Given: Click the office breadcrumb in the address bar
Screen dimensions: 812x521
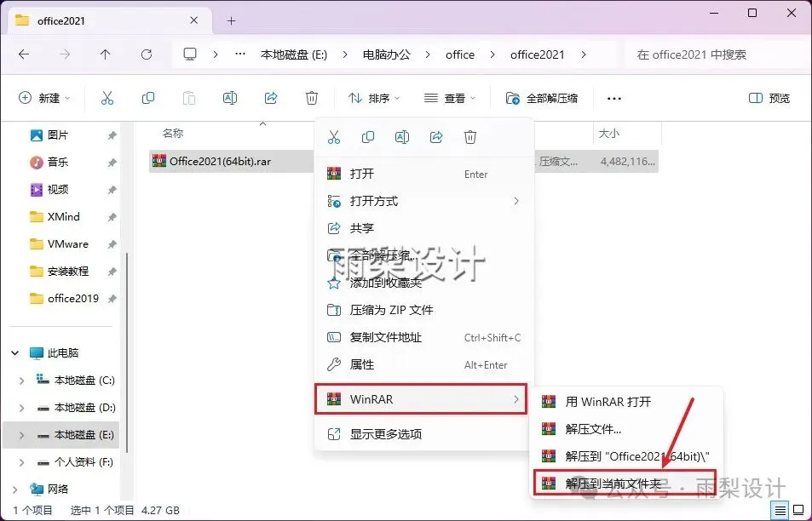Looking at the screenshot, I should coord(460,54).
